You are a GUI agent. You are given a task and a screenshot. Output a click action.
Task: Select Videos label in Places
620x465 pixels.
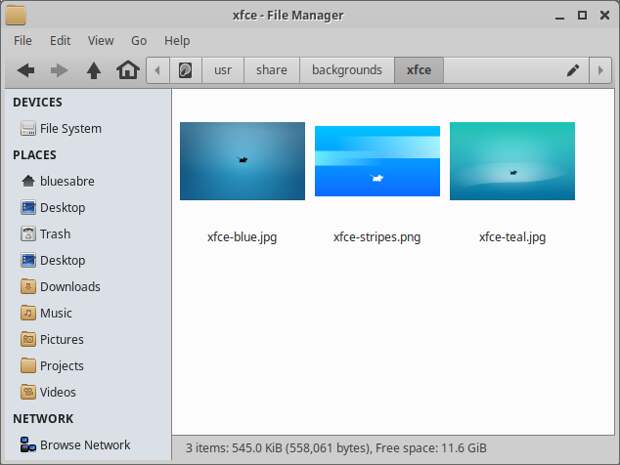point(58,392)
